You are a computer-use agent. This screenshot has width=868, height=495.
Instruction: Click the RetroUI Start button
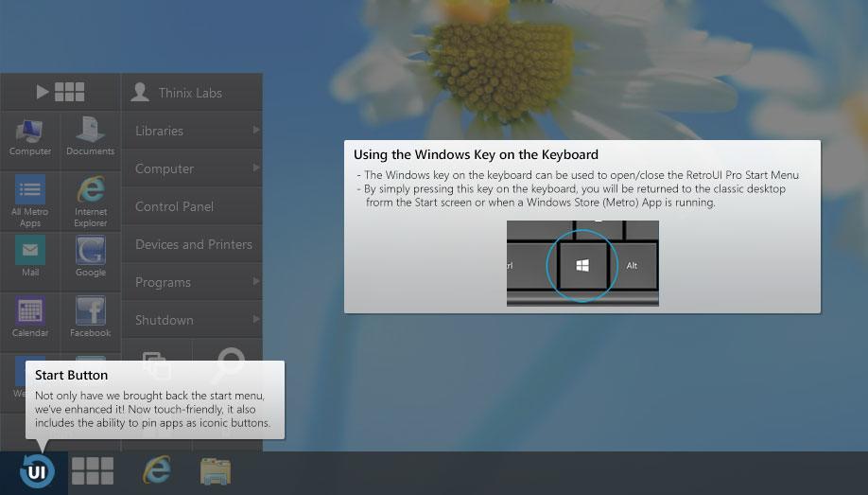37,471
